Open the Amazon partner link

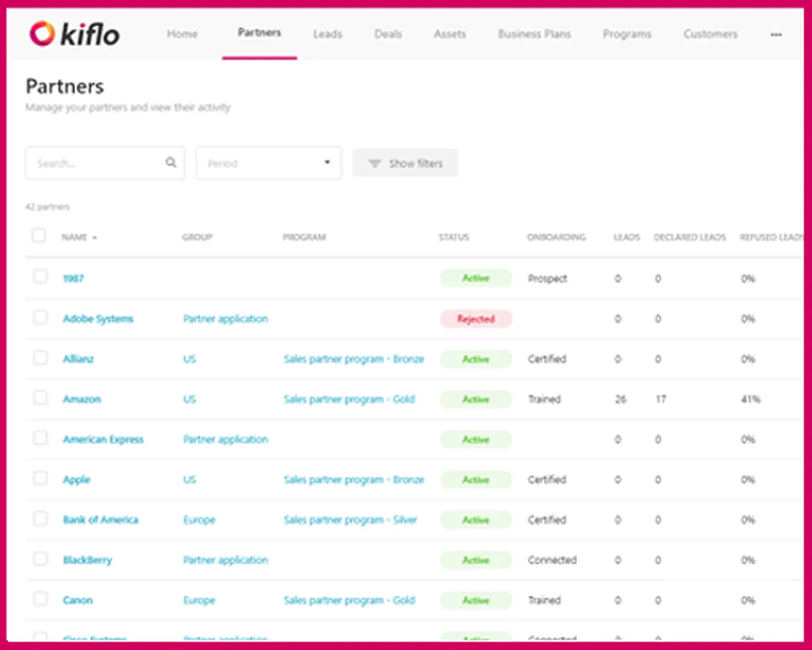click(82, 399)
